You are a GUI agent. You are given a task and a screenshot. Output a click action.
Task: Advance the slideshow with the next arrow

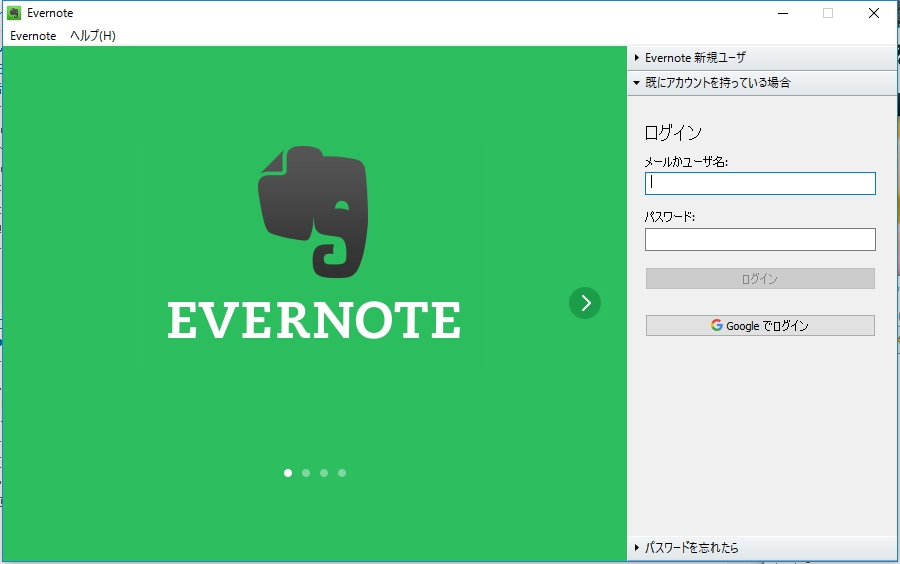[x=585, y=303]
